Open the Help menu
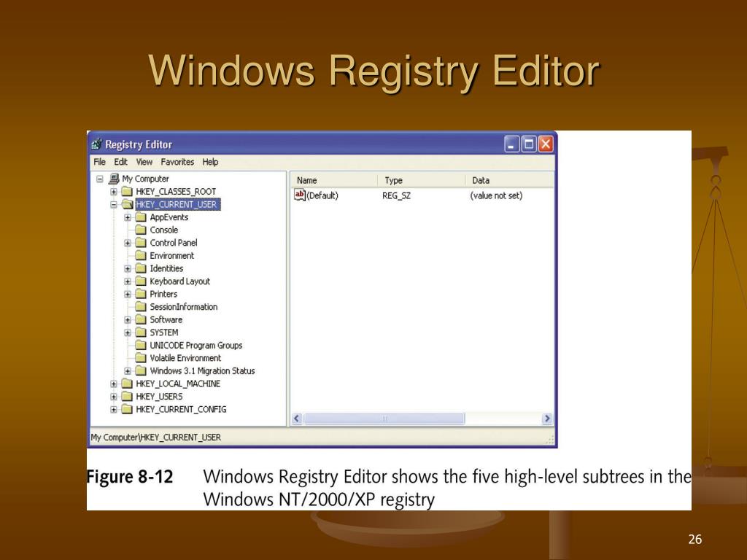The image size is (747, 560). (x=210, y=162)
